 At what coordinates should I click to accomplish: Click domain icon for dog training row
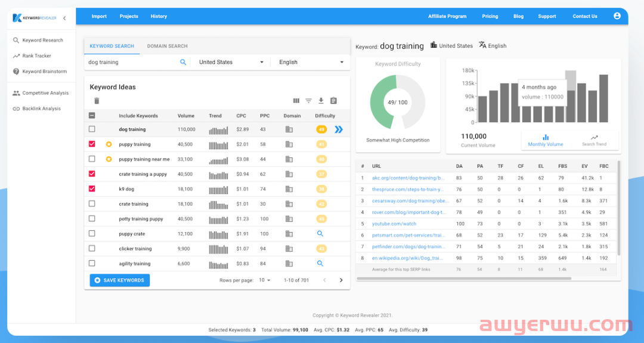tap(289, 129)
